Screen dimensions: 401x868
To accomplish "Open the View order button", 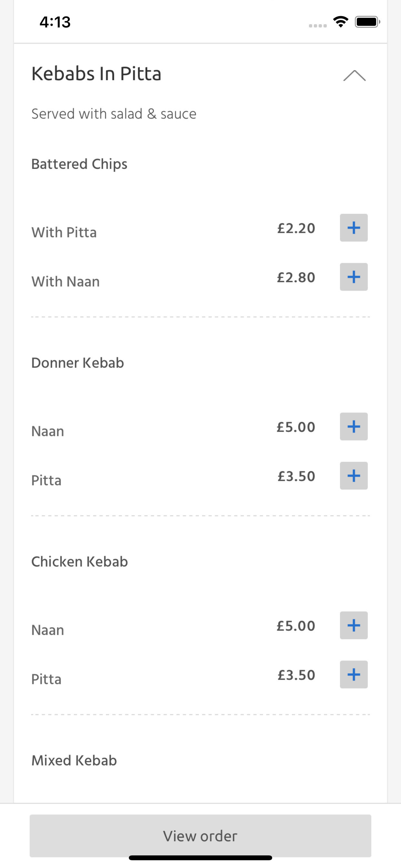I will point(200,836).
